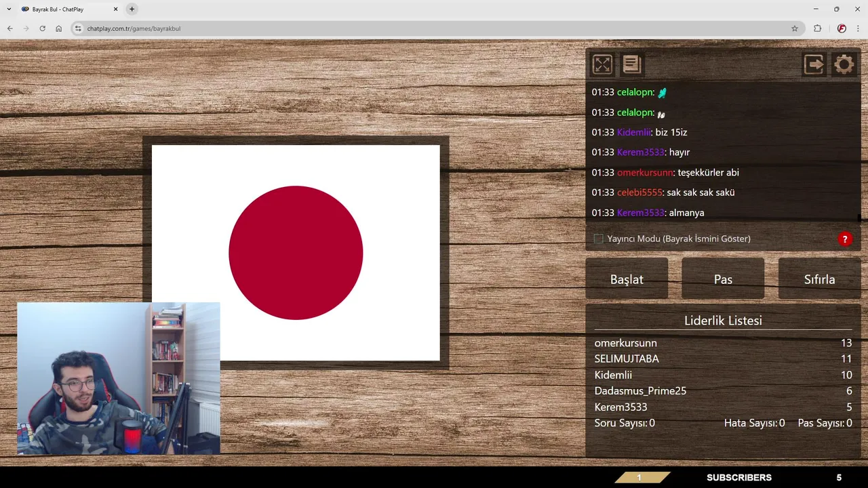Viewport: 868px width, 488px height.
Task: Open settings via the gear icon
Action: [844, 64]
